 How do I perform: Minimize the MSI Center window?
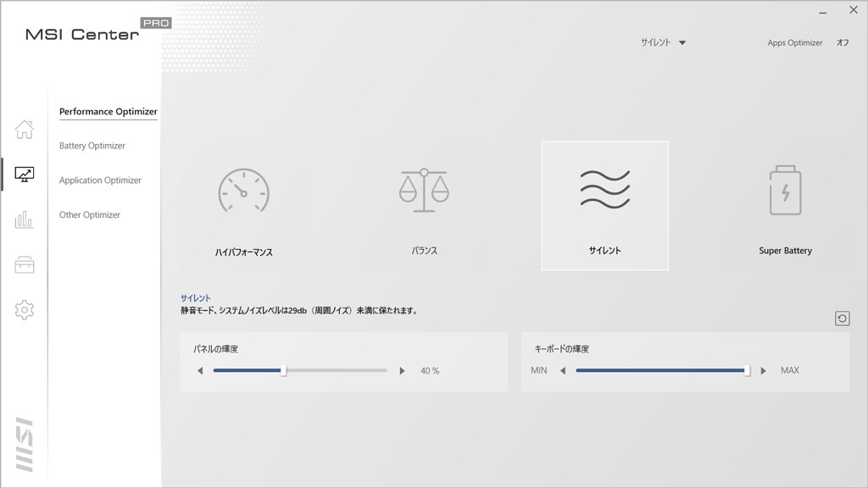pyautogui.click(x=822, y=12)
